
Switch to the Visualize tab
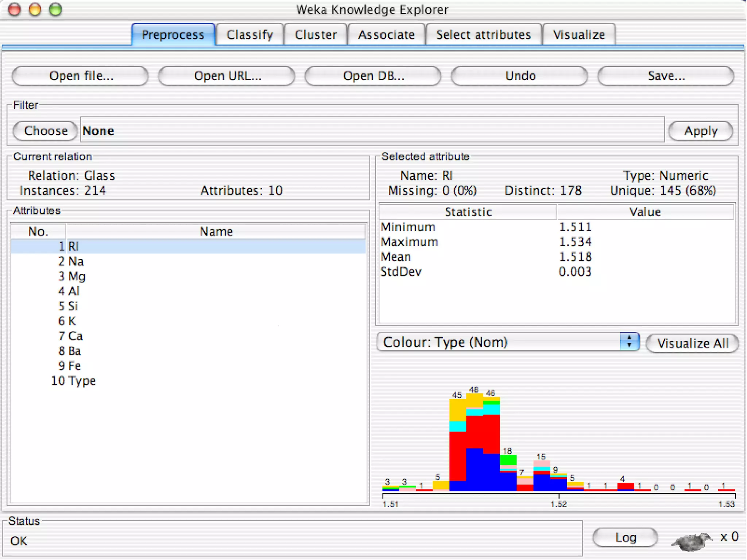[x=579, y=35]
